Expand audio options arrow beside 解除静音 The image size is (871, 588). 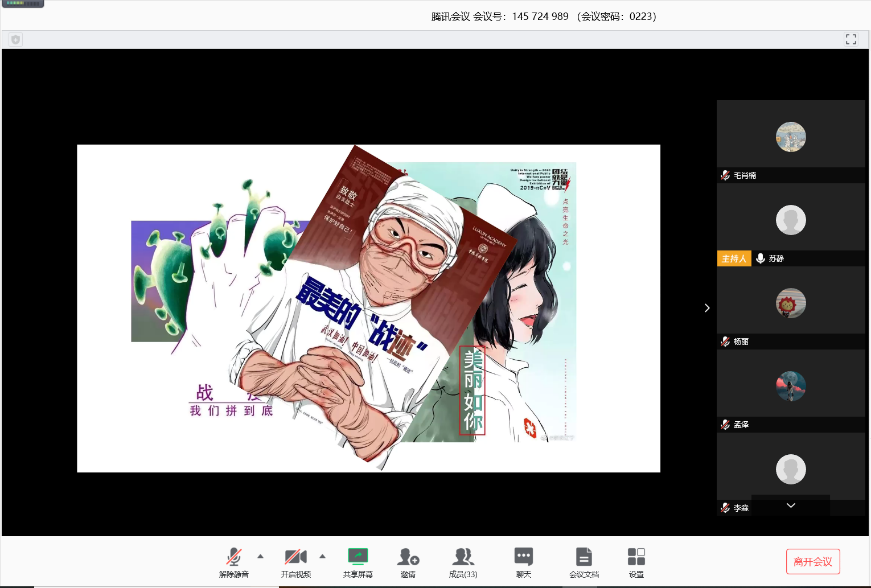[x=261, y=556]
